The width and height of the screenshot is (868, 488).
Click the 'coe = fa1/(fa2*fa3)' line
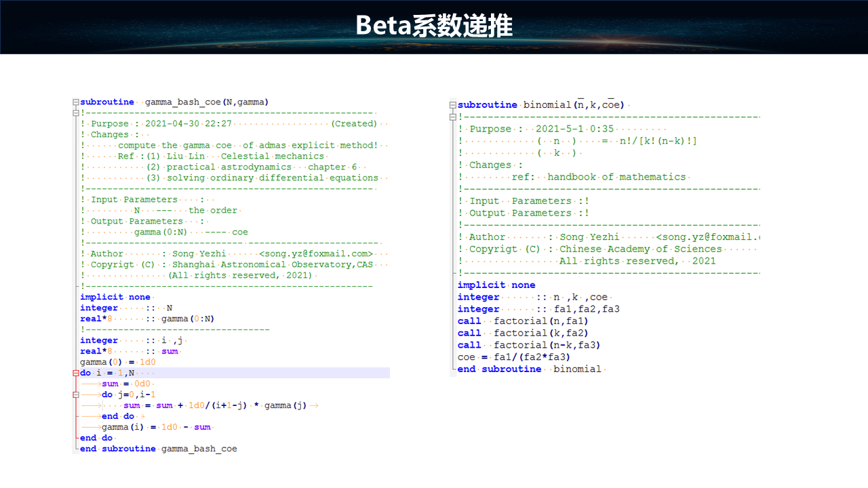[514, 357]
